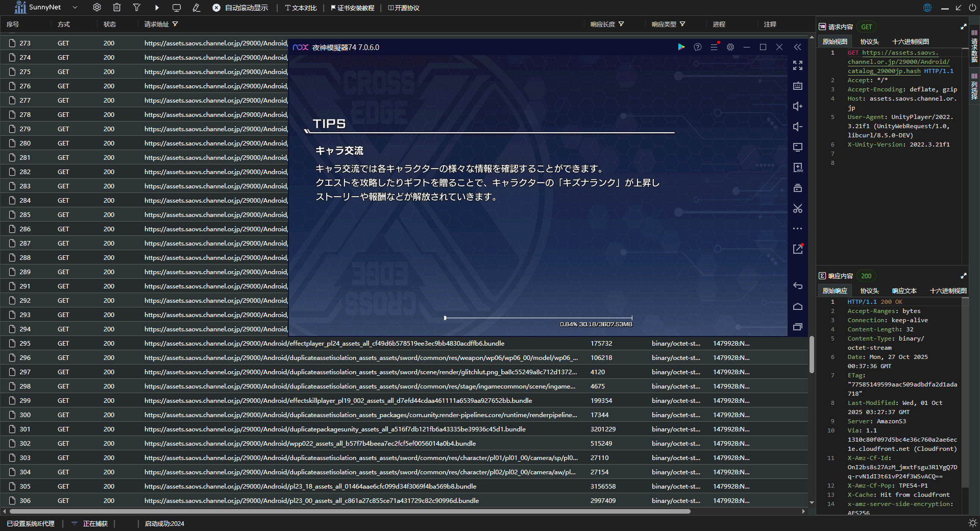
Task: Toggle 自动滚动显示 auto-scroll option
Action: (240, 8)
